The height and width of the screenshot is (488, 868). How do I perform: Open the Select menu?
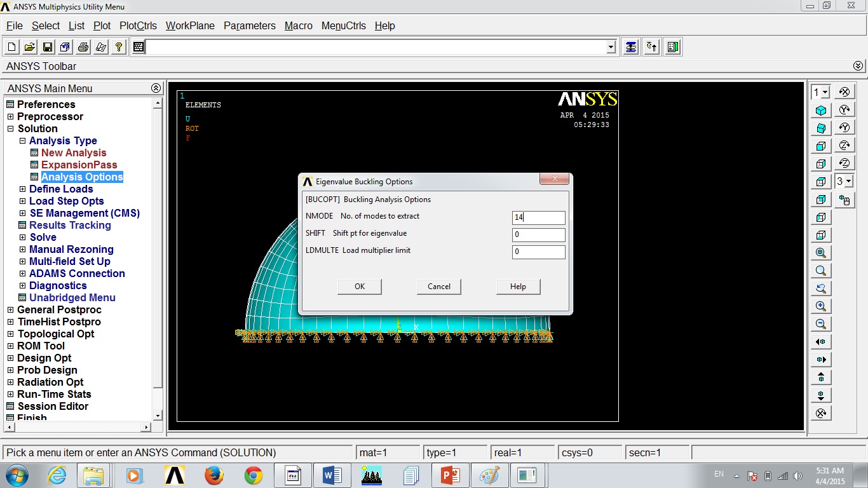(x=46, y=26)
